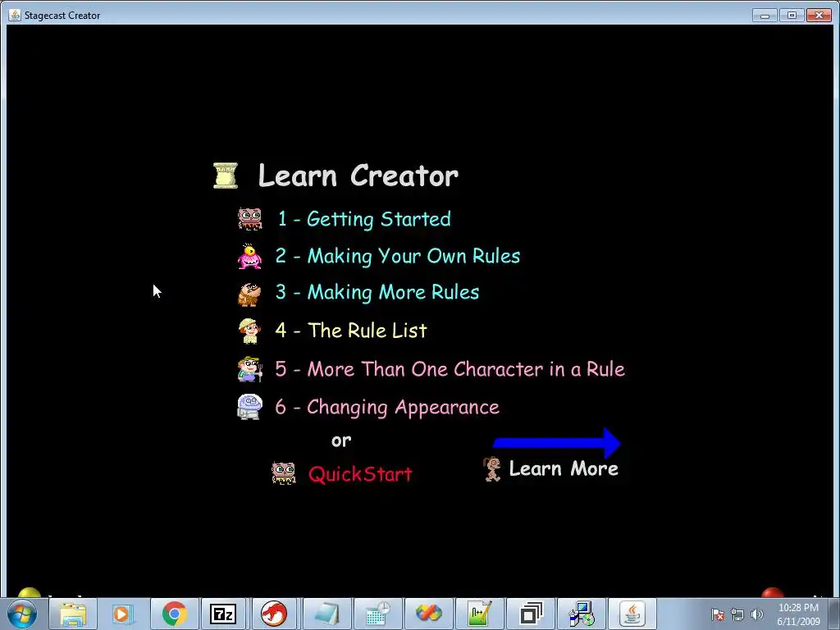Click the pink one-eyed creature icon
The height and width of the screenshot is (630, 840).
(x=249, y=256)
